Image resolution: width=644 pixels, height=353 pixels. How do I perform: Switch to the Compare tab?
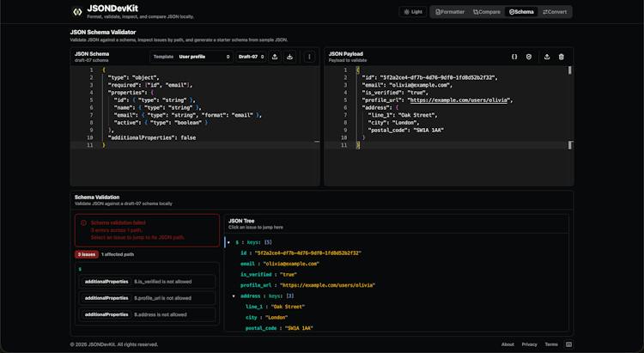click(x=486, y=12)
